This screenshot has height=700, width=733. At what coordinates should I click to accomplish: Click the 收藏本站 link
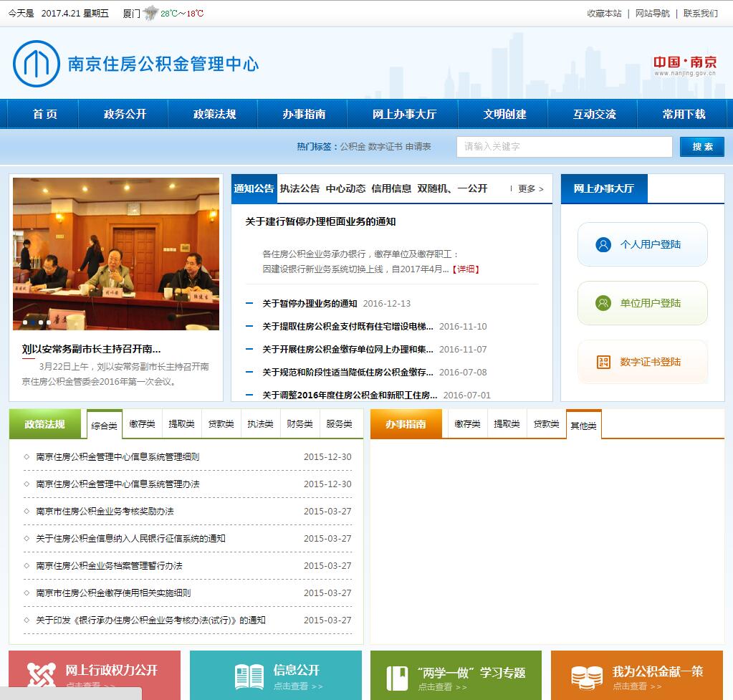[604, 14]
